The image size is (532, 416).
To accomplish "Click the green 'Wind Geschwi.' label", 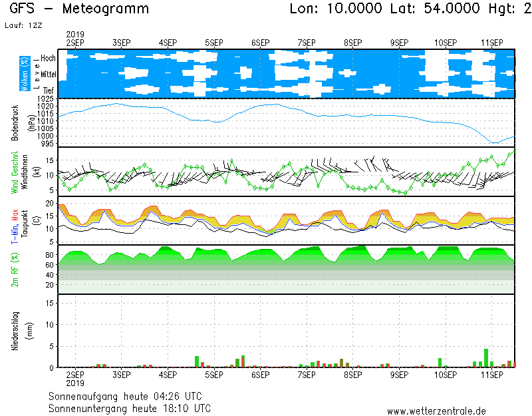I will point(15,172).
